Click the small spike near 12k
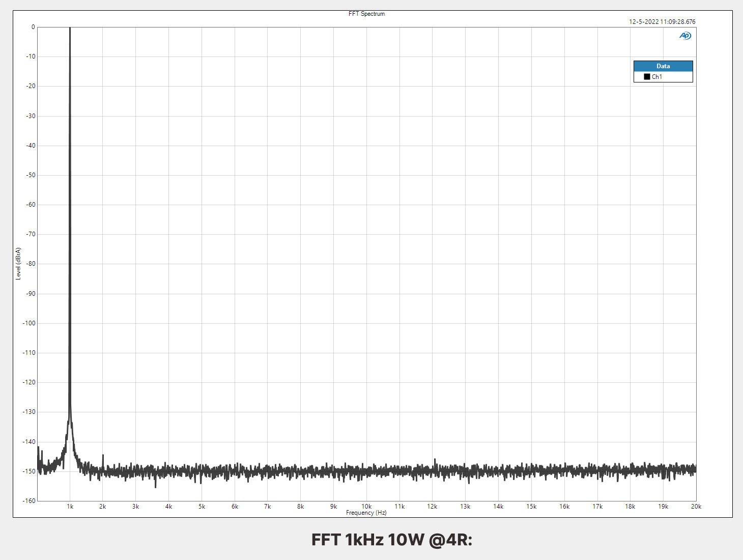The width and height of the screenshot is (743, 560). coord(435,460)
